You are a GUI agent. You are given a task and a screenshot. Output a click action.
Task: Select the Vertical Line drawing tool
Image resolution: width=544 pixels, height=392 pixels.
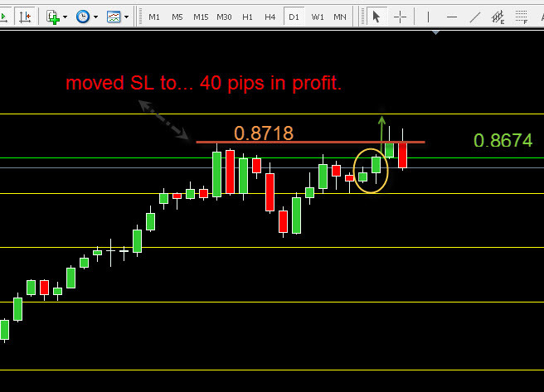coord(428,17)
